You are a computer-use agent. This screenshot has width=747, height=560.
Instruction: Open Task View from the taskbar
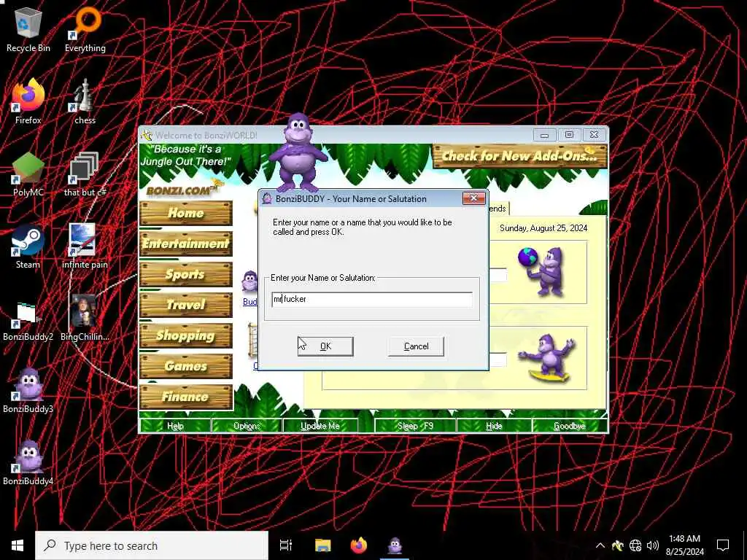coord(285,545)
